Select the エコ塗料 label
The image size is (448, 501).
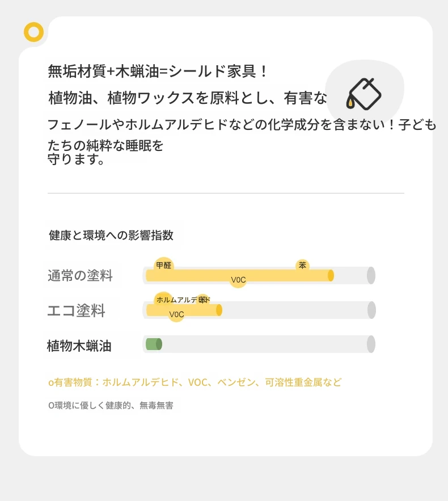77,310
